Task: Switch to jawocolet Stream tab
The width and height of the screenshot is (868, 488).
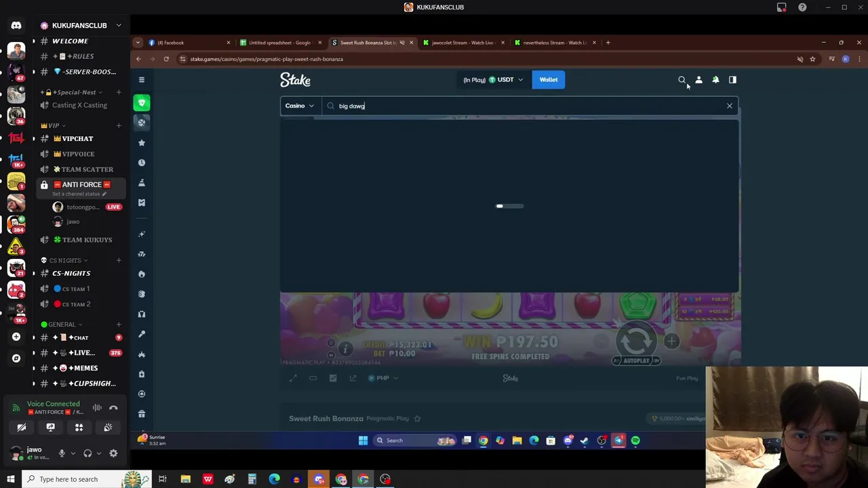Action: coord(462,43)
